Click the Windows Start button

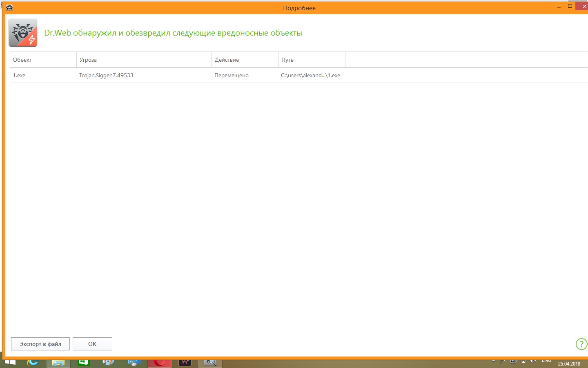coord(10,362)
